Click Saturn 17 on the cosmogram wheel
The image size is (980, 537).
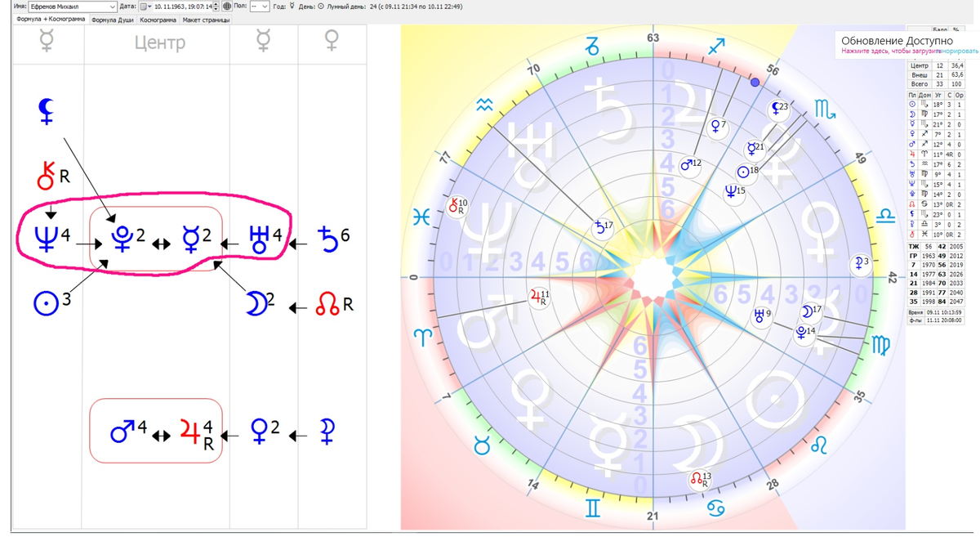(x=604, y=226)
